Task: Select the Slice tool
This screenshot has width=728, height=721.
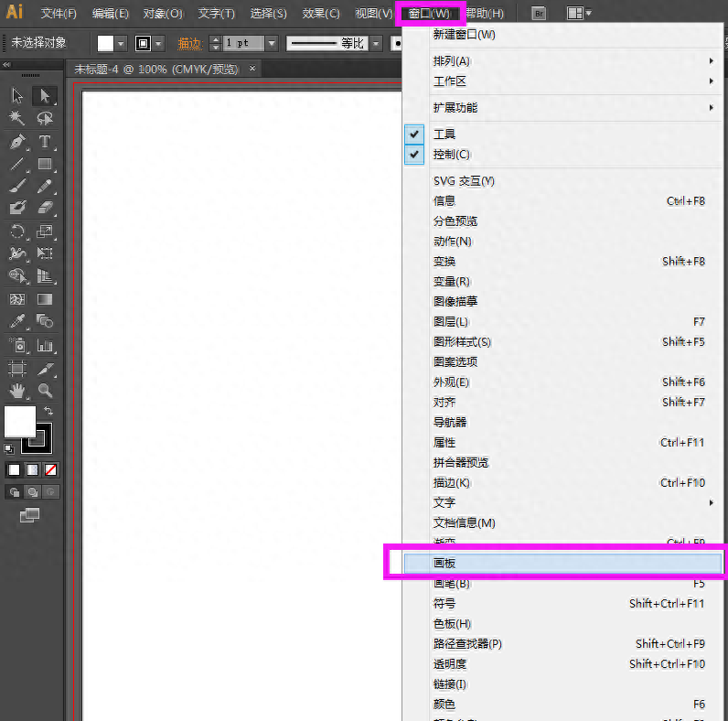Action: pyautogui.click(x=45, y=369)
